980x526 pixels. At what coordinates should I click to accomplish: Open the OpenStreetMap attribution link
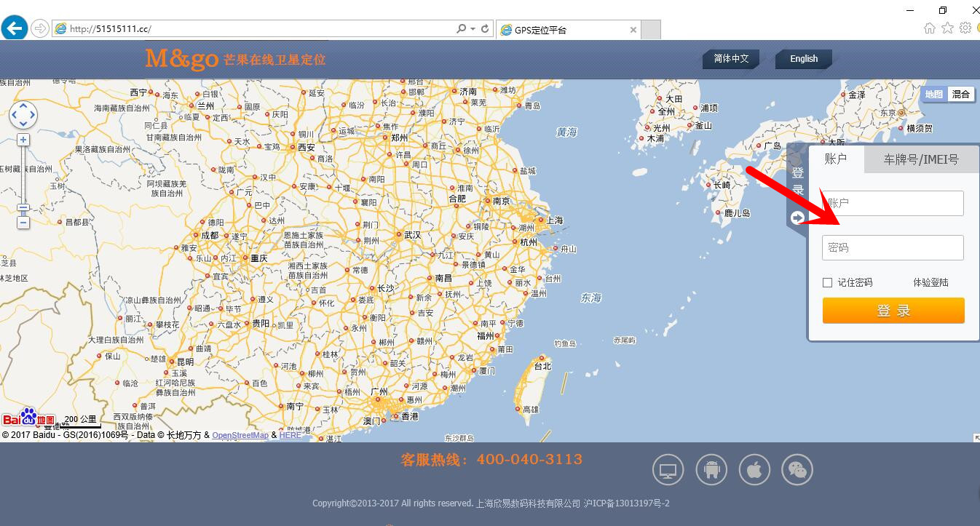click(240, 435)
